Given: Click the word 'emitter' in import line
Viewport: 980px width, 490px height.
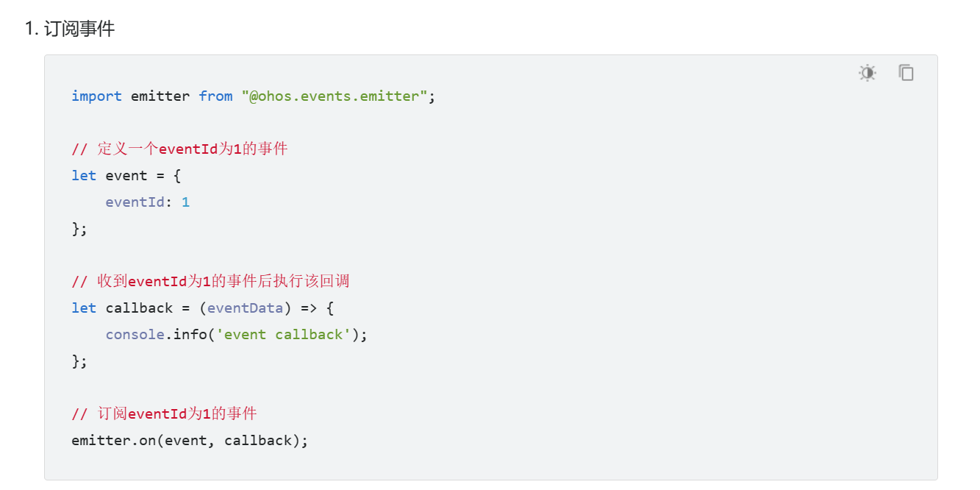Looking at the screenshot, I should click(x=160, y=96).
